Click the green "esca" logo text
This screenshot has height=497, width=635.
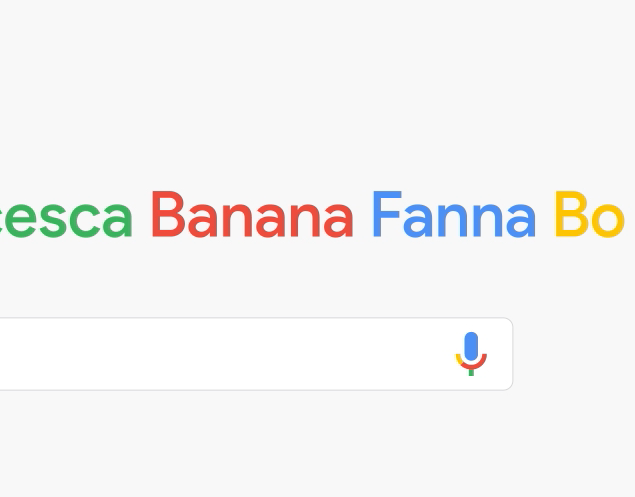pyautogui.click(x=66, y=218)
